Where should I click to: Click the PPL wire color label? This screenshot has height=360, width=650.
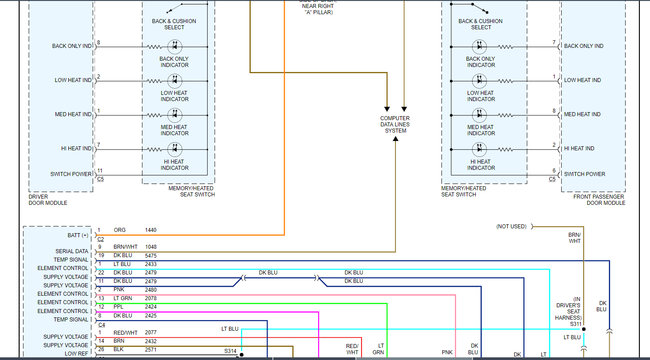click(119, 307)
